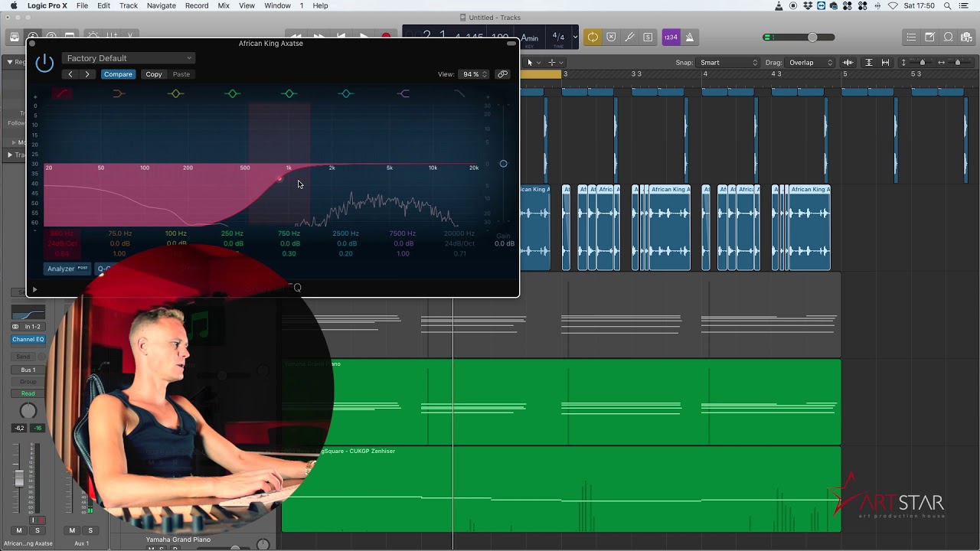Open the Factory Default preset dropdown

[x=129, y=58]
